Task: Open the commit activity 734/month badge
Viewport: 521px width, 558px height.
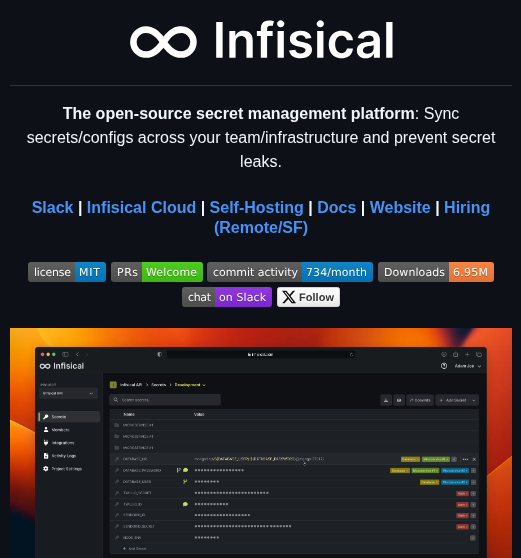Action: point(290,272)
